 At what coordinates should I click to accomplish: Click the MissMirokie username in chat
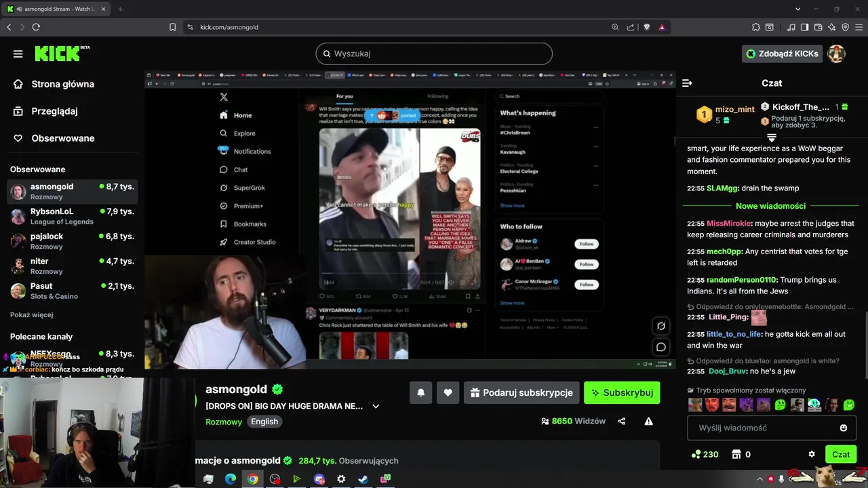(729, 224)
